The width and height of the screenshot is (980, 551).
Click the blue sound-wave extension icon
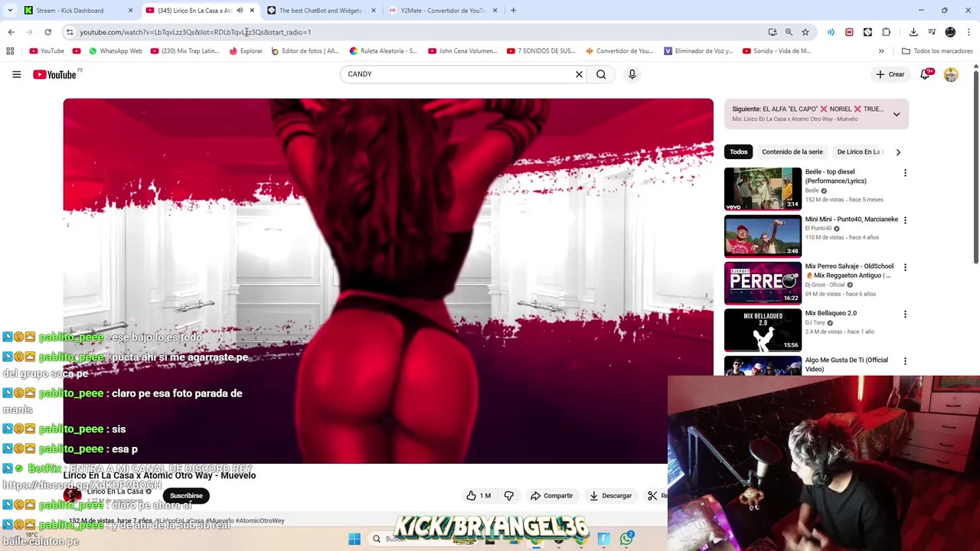[831, 32]
